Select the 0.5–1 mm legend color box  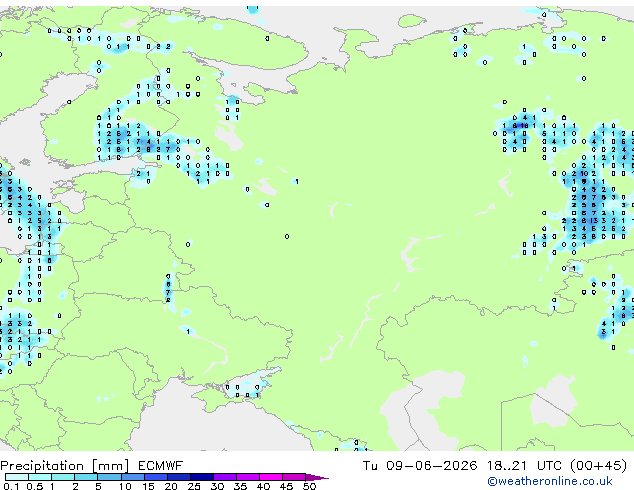pyautogui.click(x=40, y=477)
